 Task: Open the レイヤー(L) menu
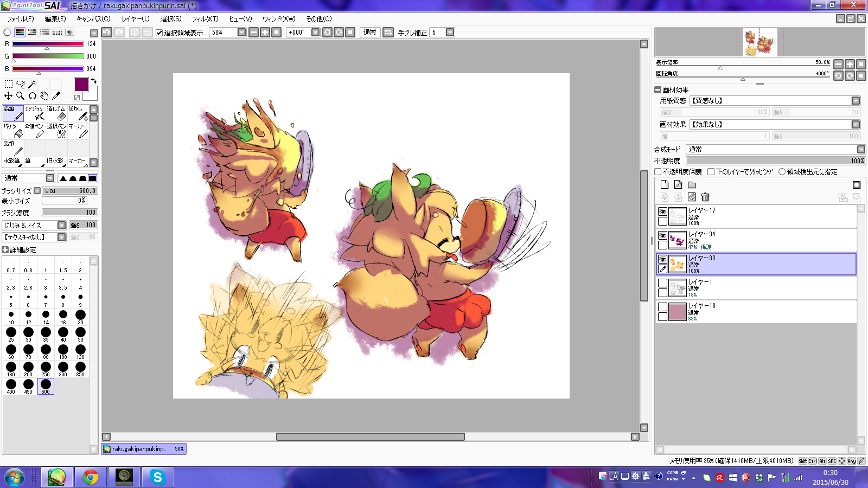point(135,19)
